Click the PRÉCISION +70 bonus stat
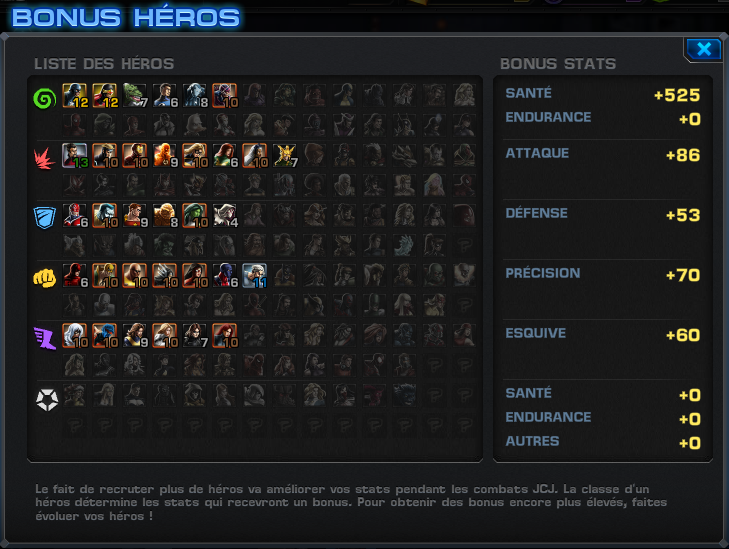The image size is (729, 549). point(603,274)
